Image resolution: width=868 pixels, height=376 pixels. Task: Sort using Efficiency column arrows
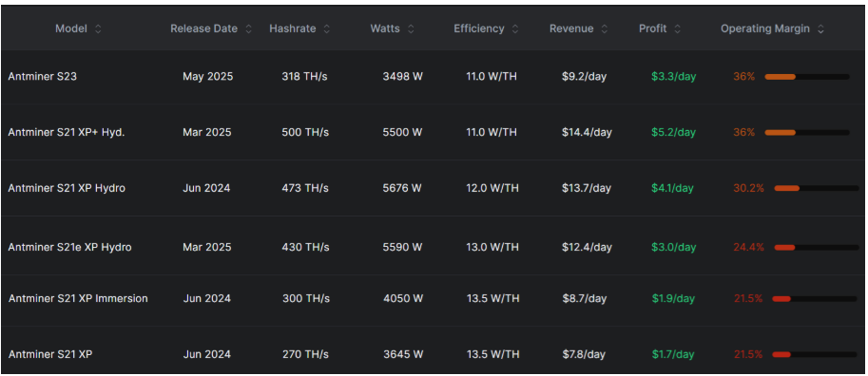point(515,29)
